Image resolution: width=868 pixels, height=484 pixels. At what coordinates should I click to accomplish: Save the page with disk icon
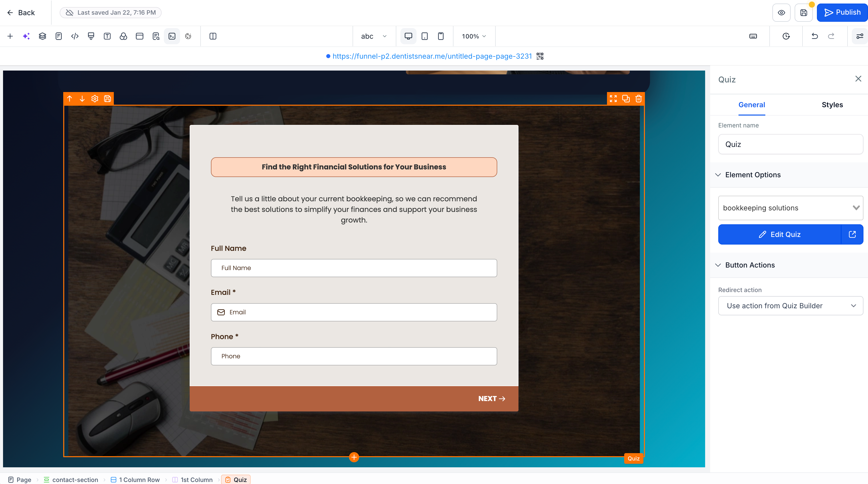pos(804,13)
